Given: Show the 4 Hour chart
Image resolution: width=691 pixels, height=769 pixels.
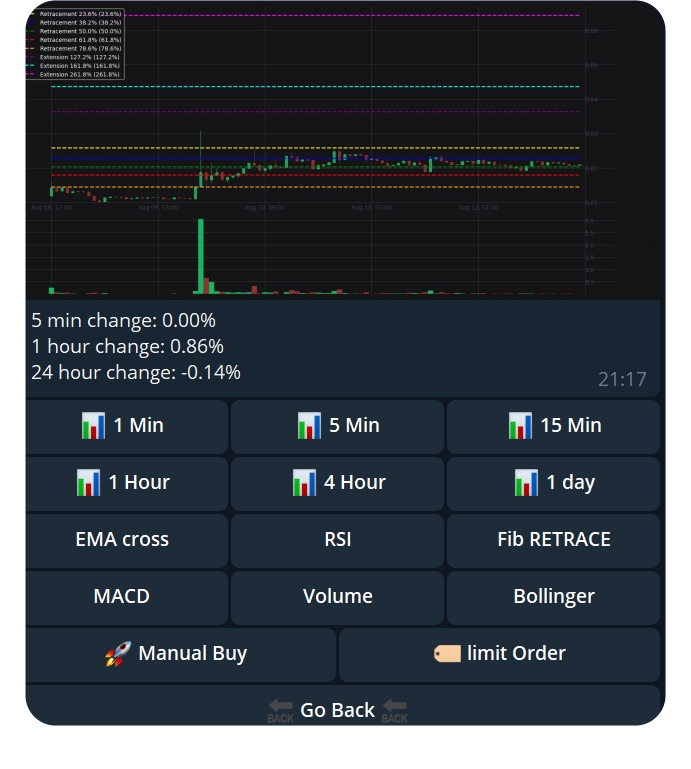Looking at the screenshot, I should point(337,483).
